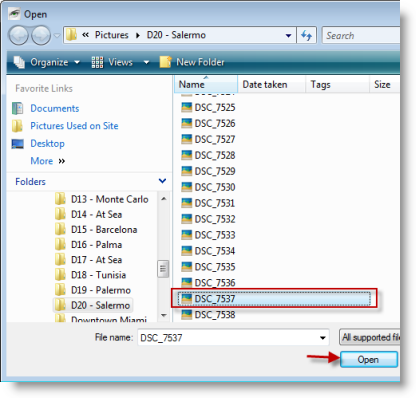Sort by Size column header
Viewport: 416px width, 398px height.
coord(385,85)
